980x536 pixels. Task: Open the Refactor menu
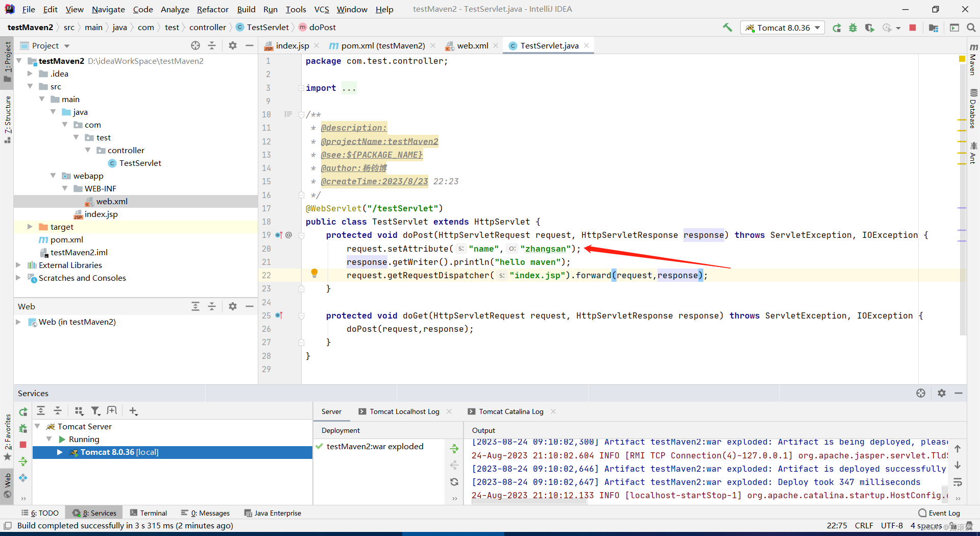[x=212, y=9]
